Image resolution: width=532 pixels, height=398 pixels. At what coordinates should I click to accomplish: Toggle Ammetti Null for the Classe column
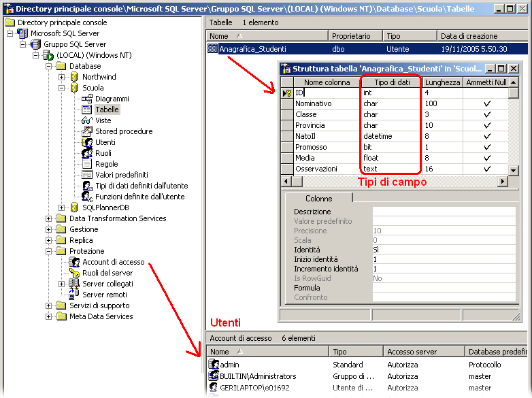click(487, 115)
